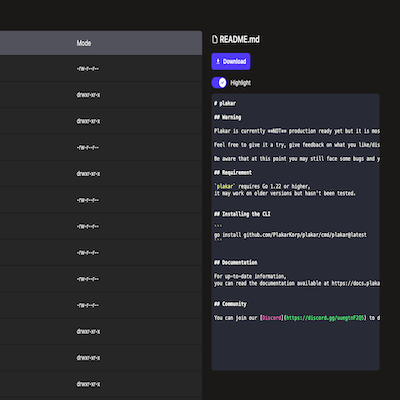Click the pink '[Discord]' link text
The height and width of the screenshot is (400, 400).
click(x=271, y=318)
